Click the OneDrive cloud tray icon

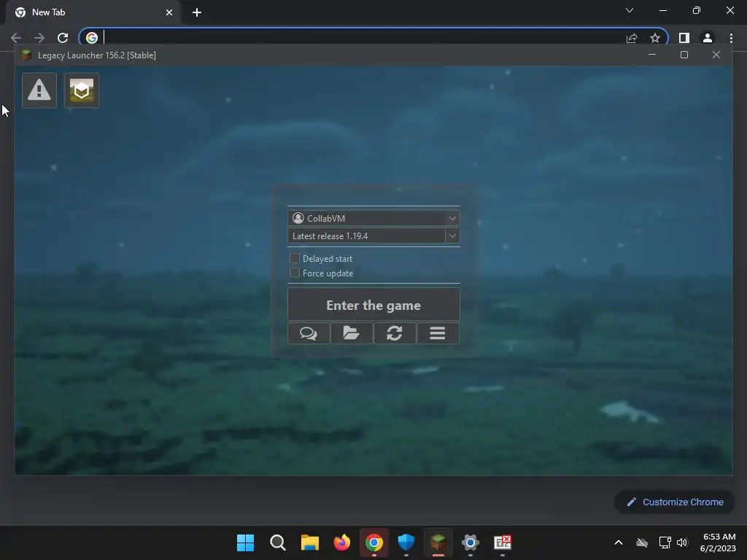[x=642, y=542]
